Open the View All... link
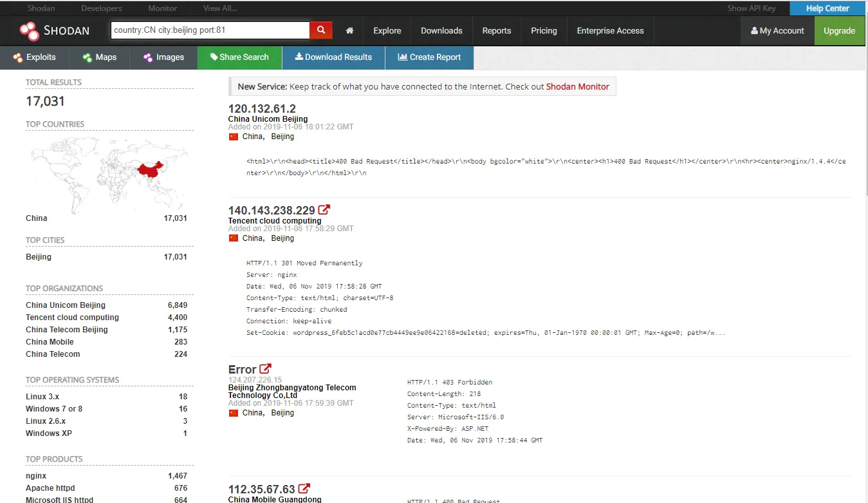868x503 pixels. (x=220, y=8)
